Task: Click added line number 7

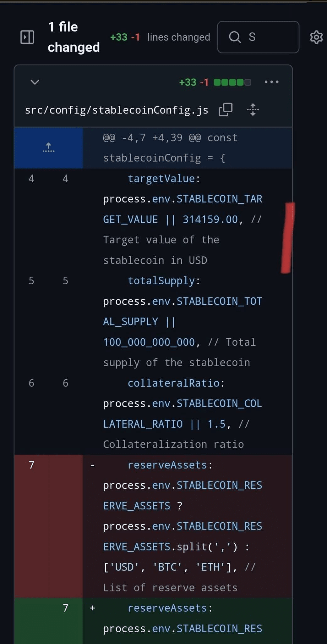Action: pyautogui.click(x=65, y=608)
